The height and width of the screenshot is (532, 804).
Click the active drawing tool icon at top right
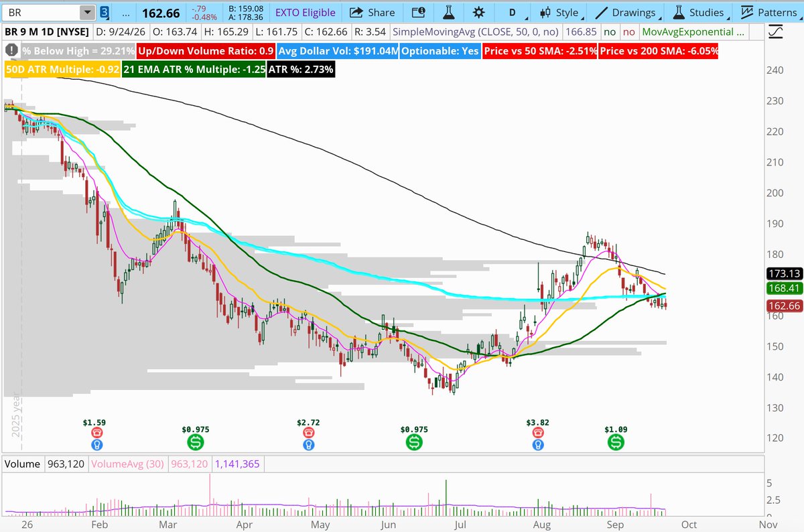pyautogui.click(x=776, y=31)
